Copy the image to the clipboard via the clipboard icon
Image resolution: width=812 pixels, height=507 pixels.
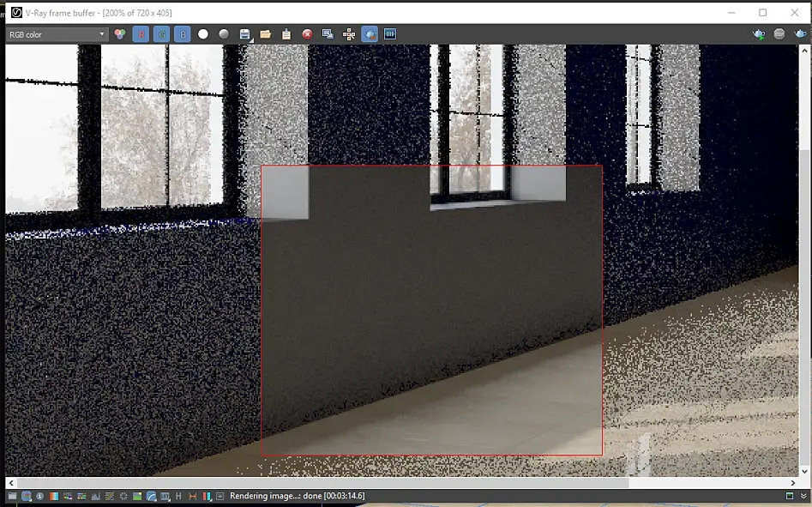tap(286, 34)
